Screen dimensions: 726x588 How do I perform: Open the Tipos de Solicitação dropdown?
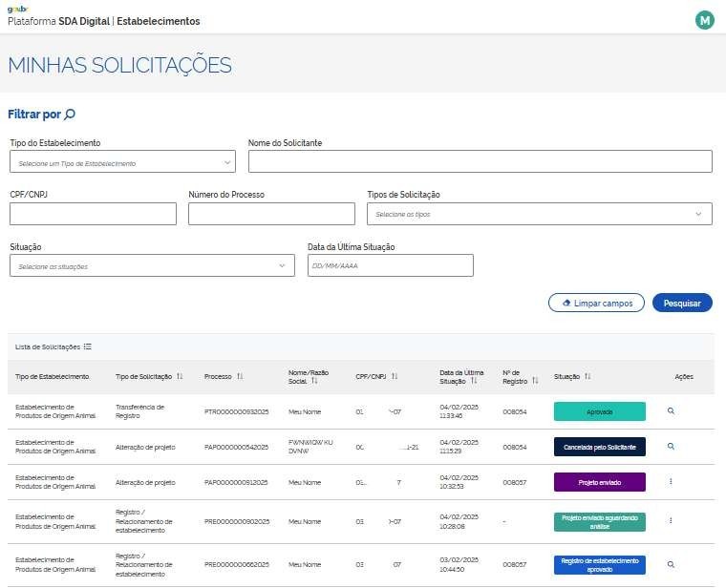[540, 214]
